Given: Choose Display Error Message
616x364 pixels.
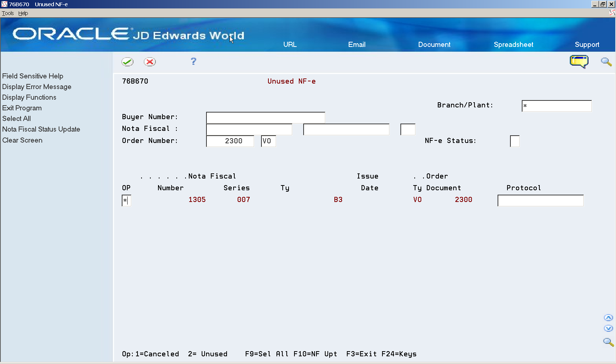Looking at the screenshot, I should pyautogui.click(x=37, y=87).
